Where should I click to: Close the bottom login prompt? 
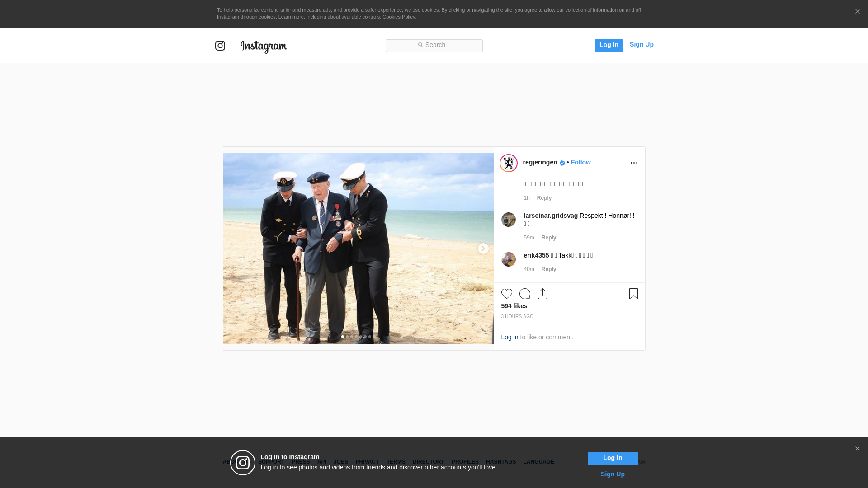tap(857, 449)
